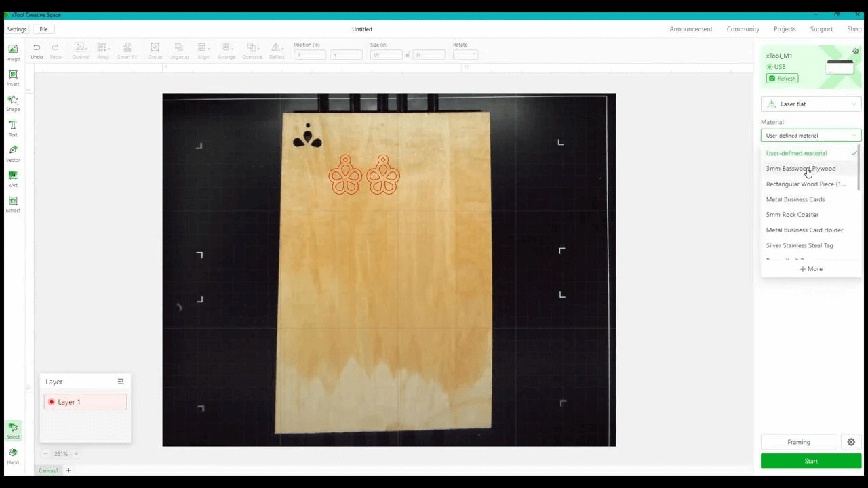Activate the Text tool
The height and width of the screenshot is (488, 868).
[13, 128]
